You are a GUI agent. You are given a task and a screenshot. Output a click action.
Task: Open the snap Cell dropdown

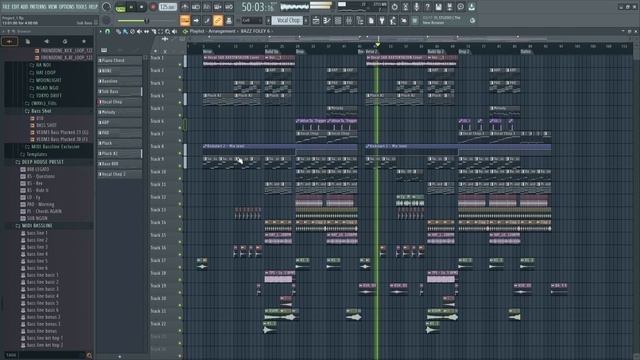(252, 20)
